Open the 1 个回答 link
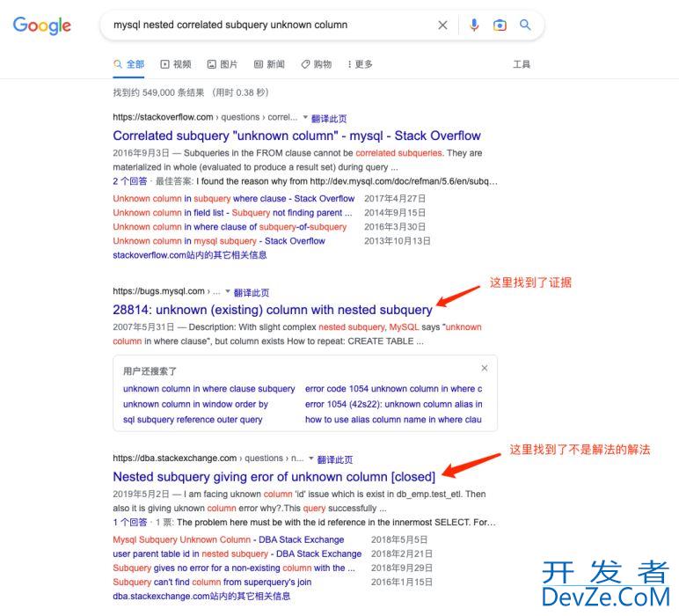679x616 pixels. point(130,522)
